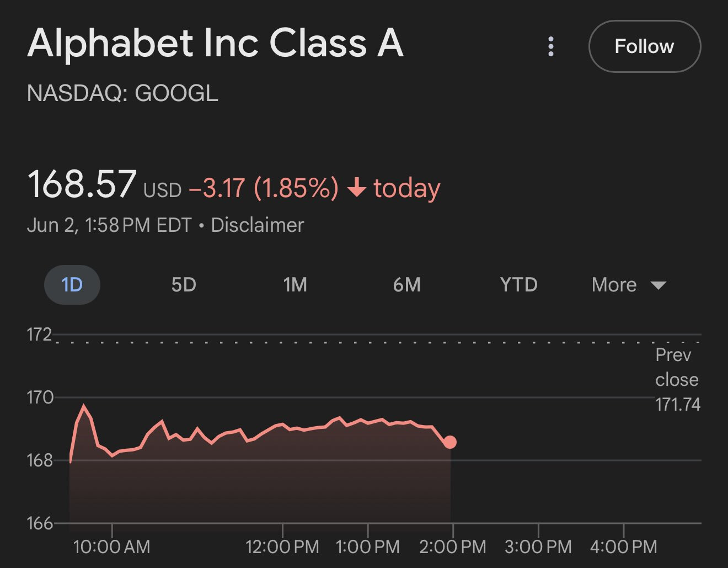Click the current price dot on chart
This screenshot has width=728, height=568.
[x=450, y=442]
